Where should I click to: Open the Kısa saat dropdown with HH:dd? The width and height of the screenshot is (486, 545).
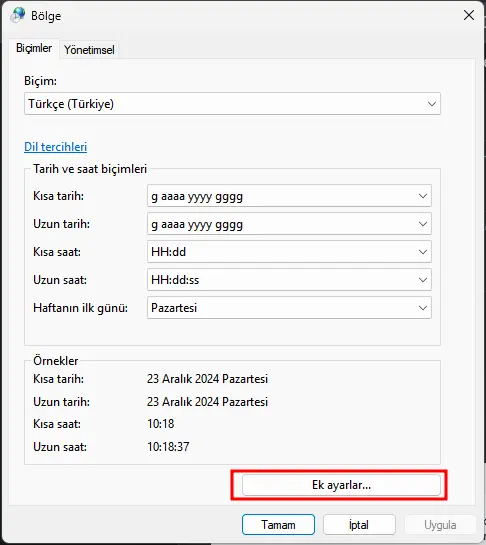point(289,252)
